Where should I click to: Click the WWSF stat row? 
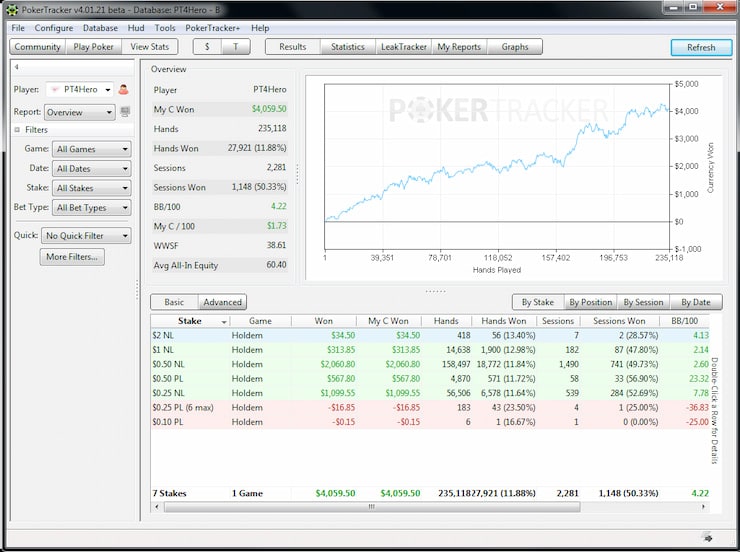point(220,245)
